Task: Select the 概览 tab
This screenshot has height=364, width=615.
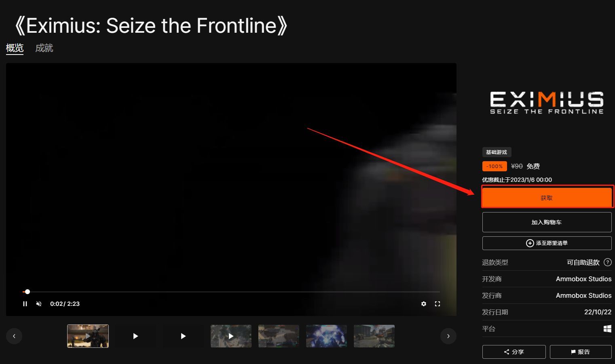Action: 15,48
